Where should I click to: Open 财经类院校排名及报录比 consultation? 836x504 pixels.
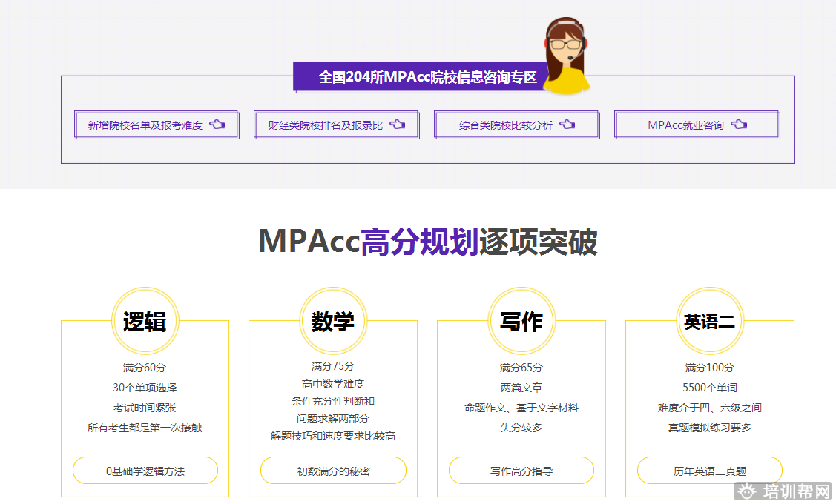click(326, 125)
